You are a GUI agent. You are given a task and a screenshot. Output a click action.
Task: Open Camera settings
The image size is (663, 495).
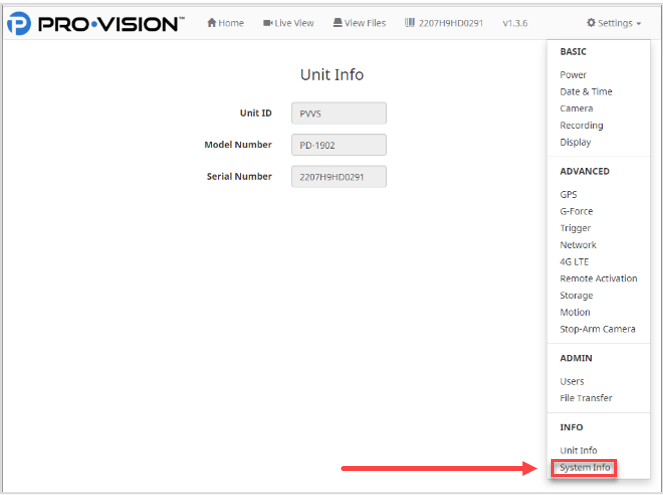pos(576,109)
